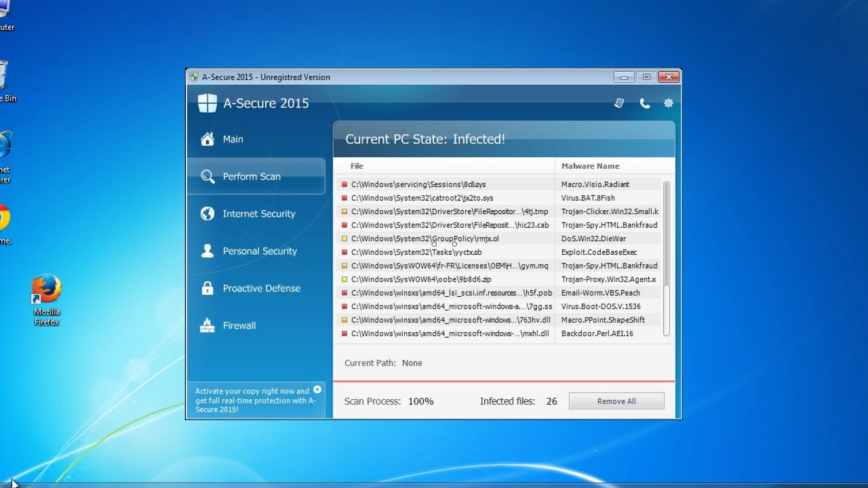Open Mozilla Firefox desktop icon
This screenshot has width=868, height=488.
[46, 289]
